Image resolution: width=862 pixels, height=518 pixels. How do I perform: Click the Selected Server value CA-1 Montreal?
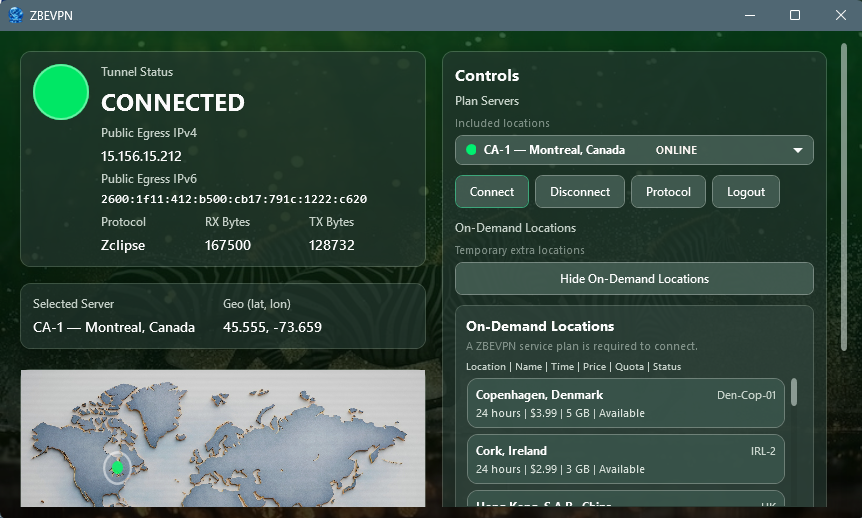114,327
